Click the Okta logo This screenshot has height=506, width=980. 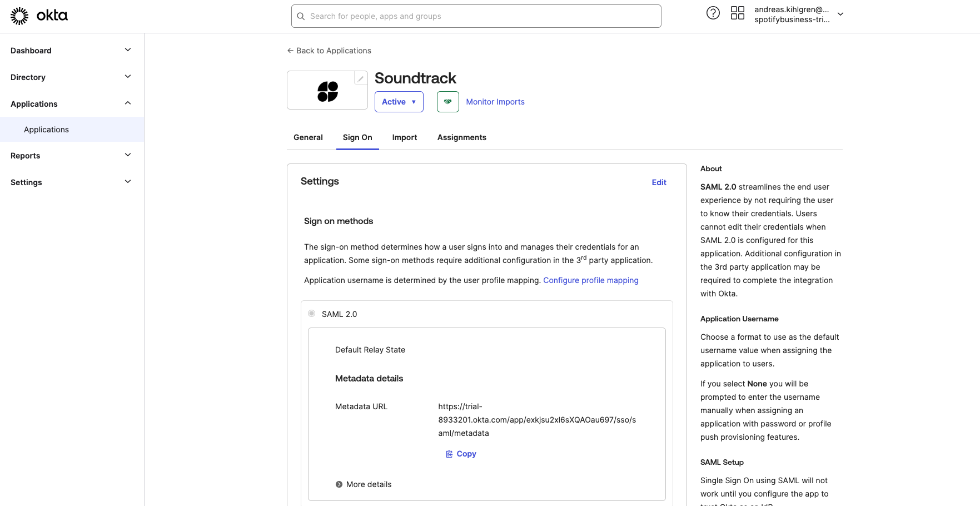(x=39, y=16)
